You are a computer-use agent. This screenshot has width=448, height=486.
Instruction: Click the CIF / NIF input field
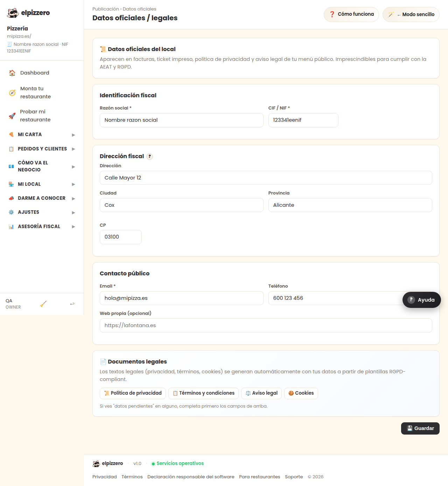coord(303,120)
